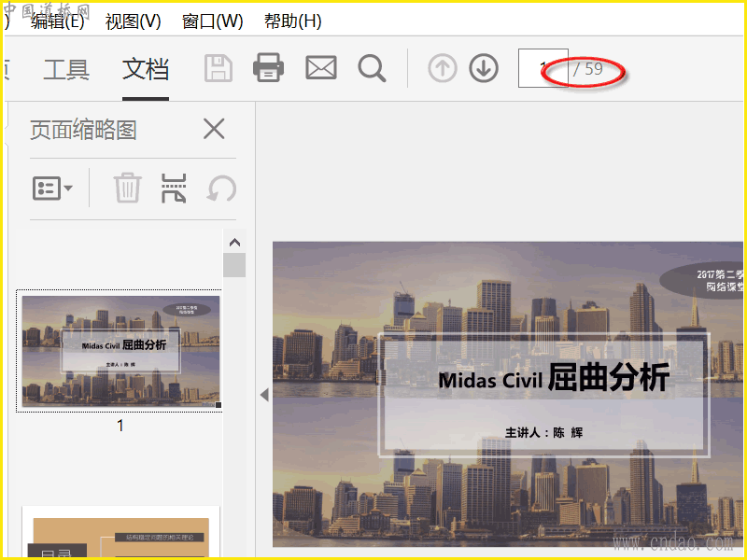The height and width of the screenshot is (560, 747).
Task: Click the save floppy disk icon
Action: click(218, 68)
